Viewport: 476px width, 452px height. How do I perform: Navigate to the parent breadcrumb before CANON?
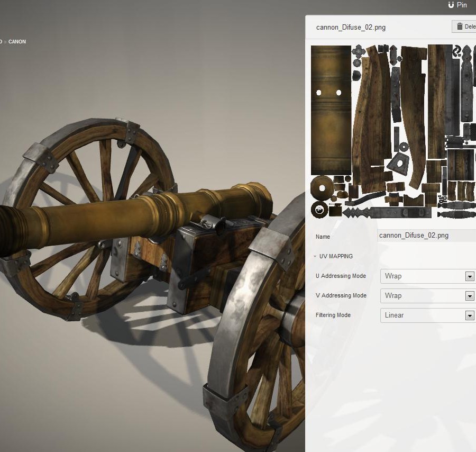[1, 42]
